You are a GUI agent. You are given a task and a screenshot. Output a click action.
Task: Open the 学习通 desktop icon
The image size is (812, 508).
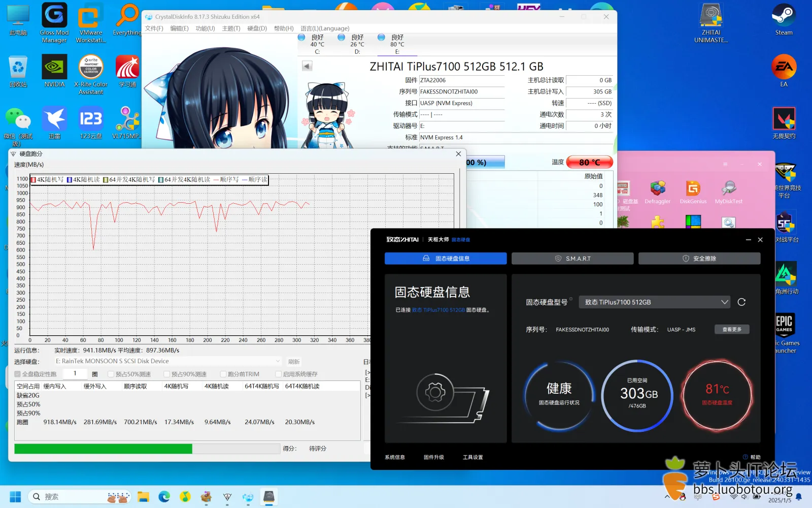pos(127,71)
